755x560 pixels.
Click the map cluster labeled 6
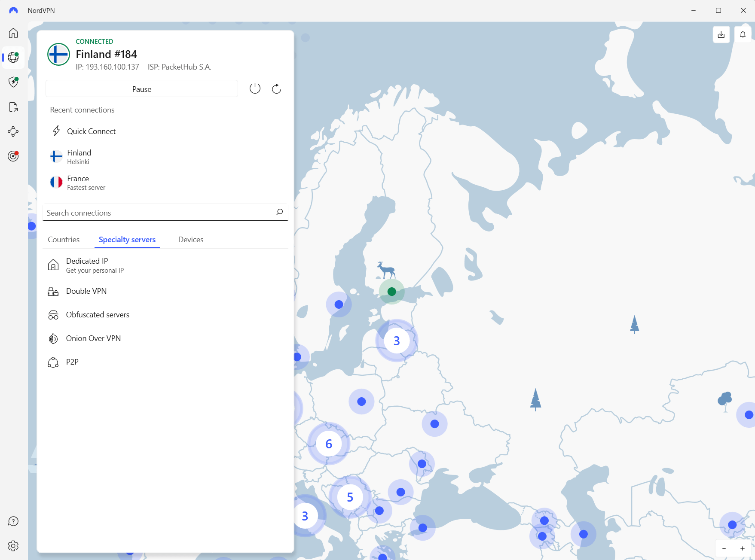[x=329, y=444]
